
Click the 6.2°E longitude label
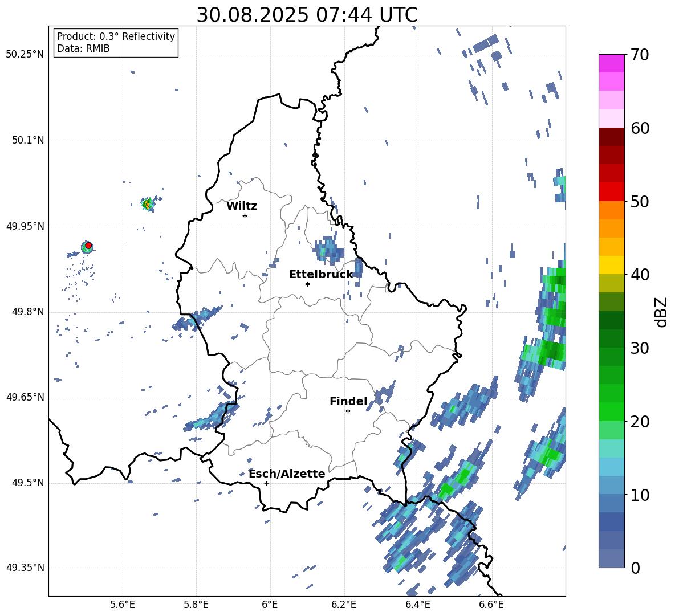point(344,605)
